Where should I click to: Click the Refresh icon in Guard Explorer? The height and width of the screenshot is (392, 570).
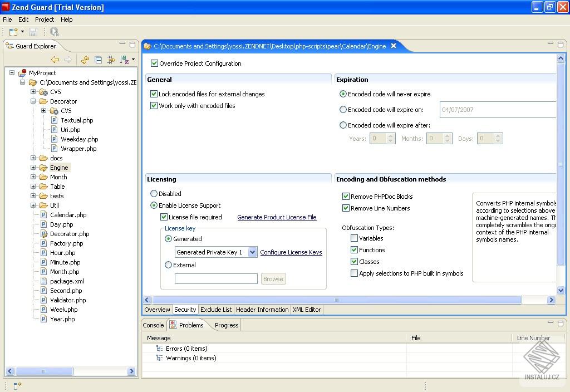[x=85, y=60]
